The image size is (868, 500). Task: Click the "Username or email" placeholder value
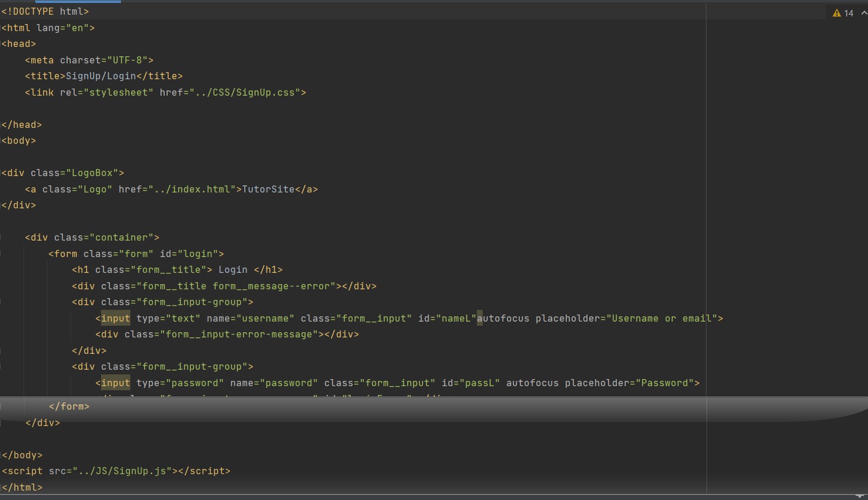(x=662, y=318)
